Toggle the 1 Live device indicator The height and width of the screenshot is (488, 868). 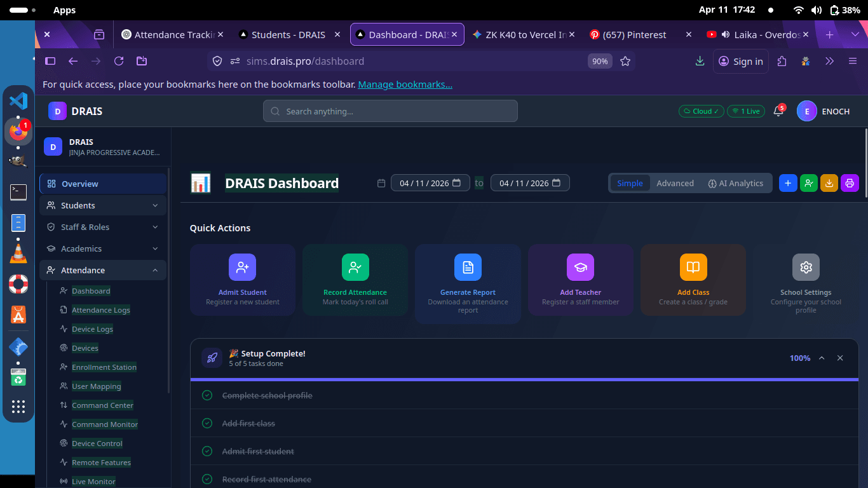coord(746,111)
